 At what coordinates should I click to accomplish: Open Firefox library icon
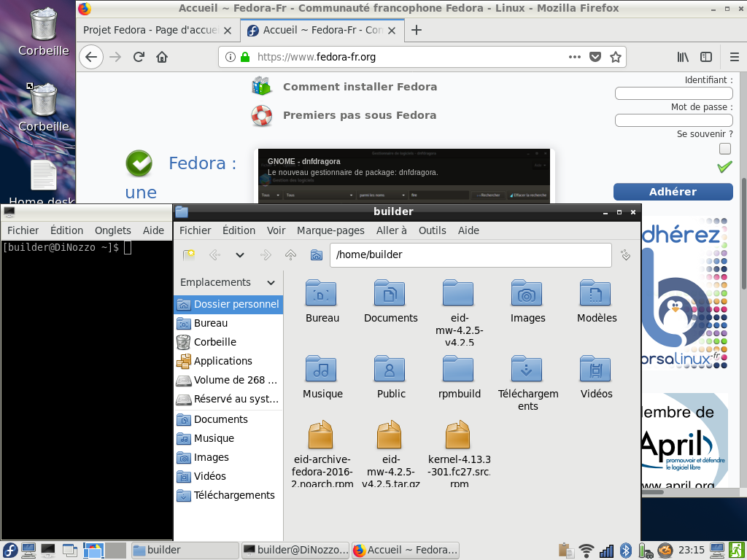[683, 57]
